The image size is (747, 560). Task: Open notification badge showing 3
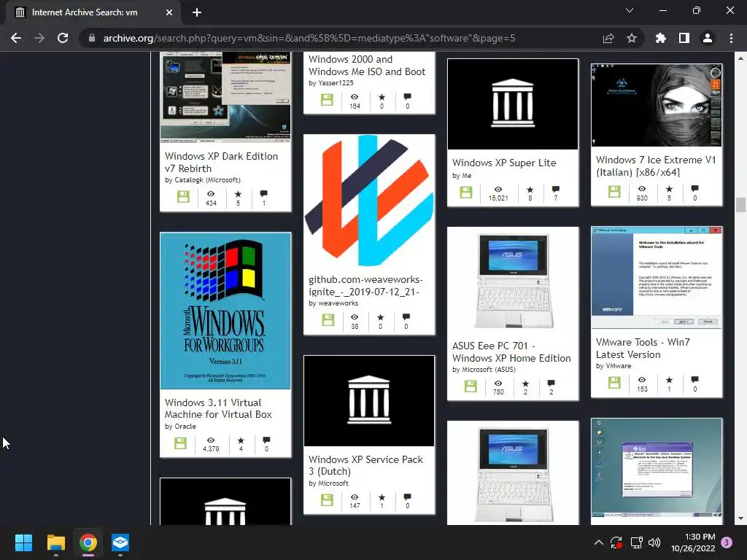(727, 542)
